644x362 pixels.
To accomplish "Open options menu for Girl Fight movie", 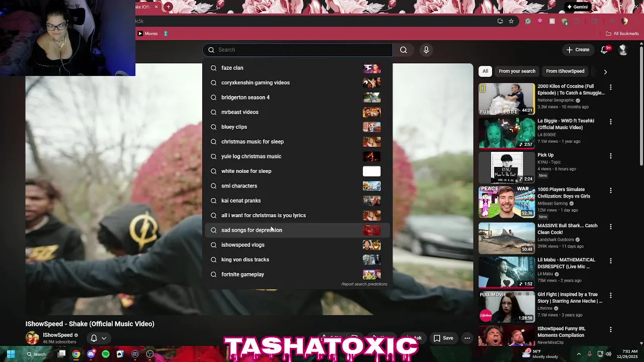I will (611, 295).
